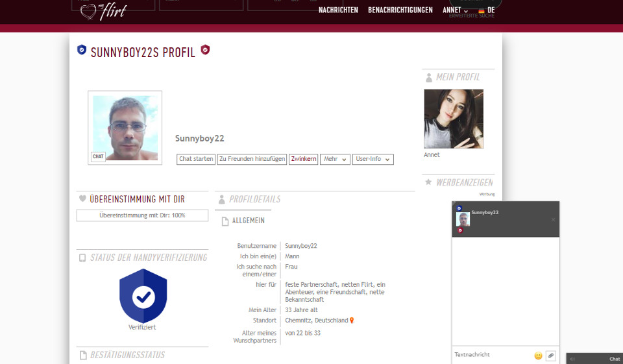Screen dimensions: 623x364
Task: Click blue shield in chat window header
Action: click(459, 208)
